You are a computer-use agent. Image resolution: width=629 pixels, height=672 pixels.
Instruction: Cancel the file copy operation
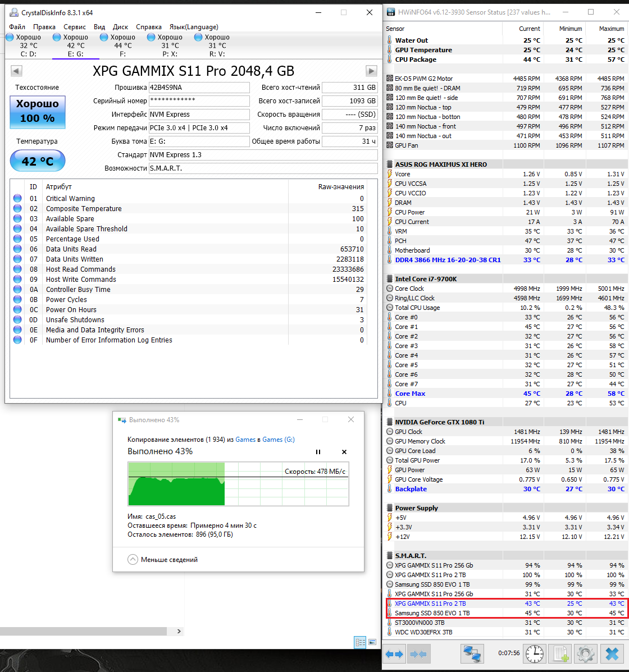coord(344,452)
